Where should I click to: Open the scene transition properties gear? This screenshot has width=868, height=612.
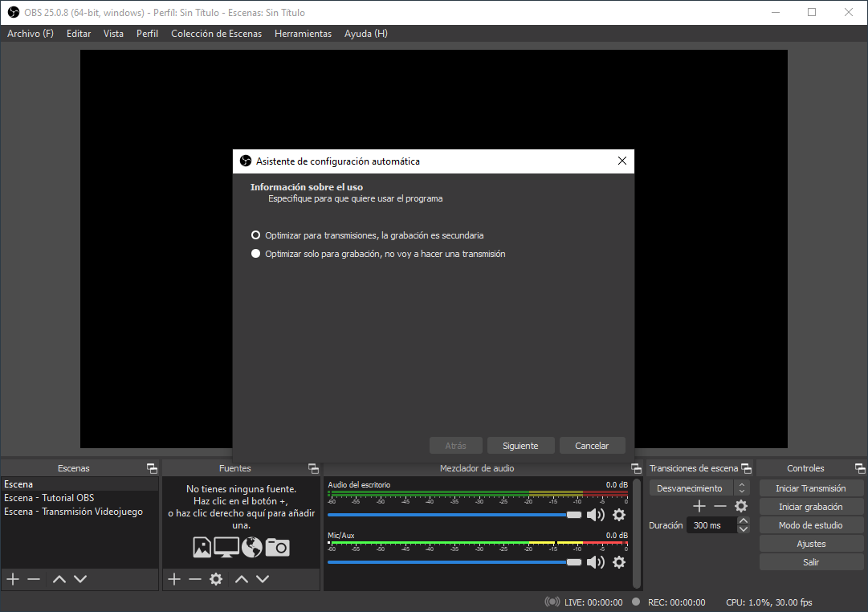[x=741, y=506]
